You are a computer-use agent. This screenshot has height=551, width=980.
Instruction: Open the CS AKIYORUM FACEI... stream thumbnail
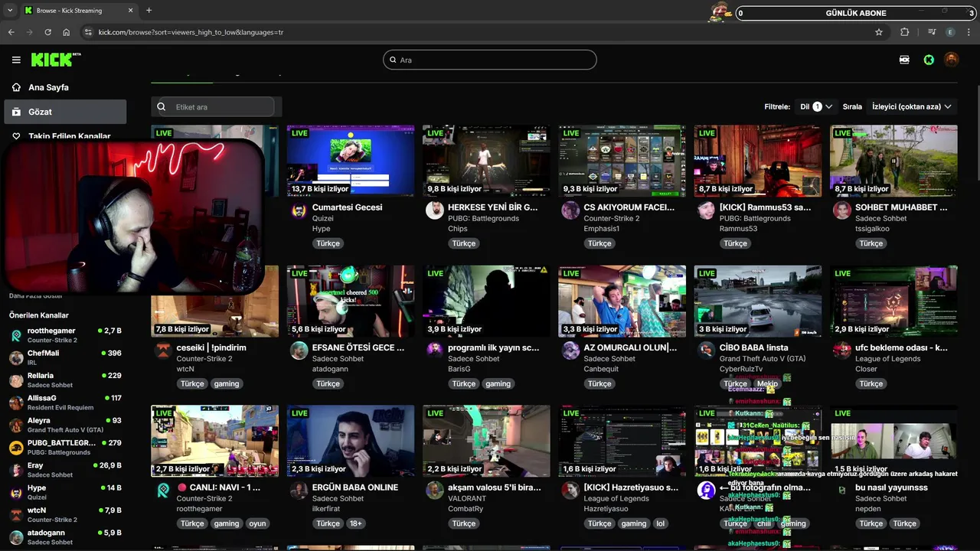pyautogui.click(x=622, y=161)
